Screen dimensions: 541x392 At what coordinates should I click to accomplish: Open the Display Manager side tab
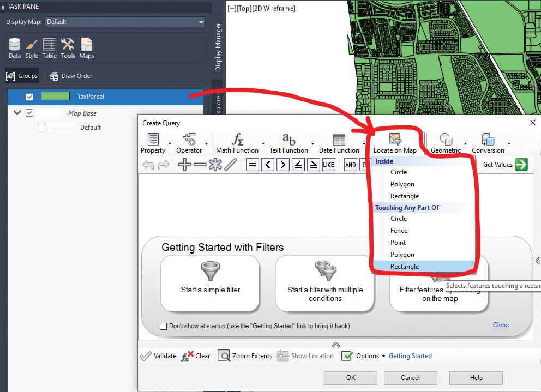pos(218,46)
